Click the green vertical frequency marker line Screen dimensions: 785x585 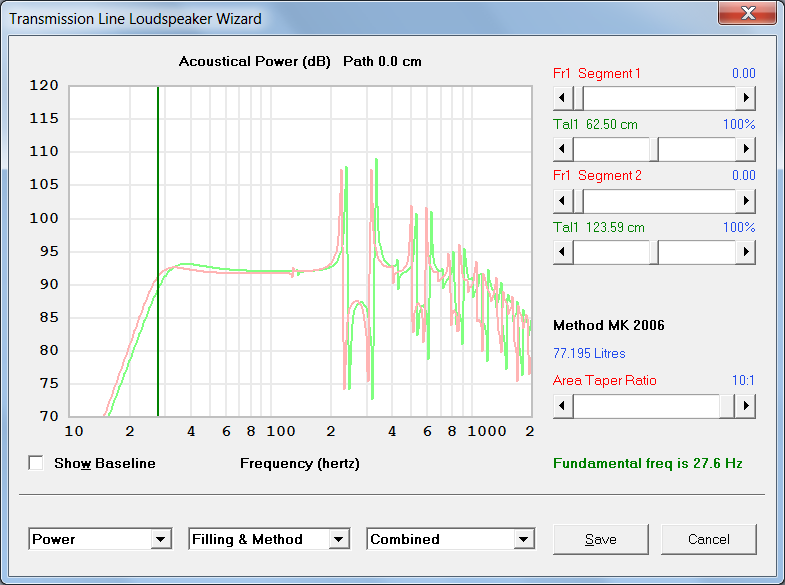pos(158,251)
